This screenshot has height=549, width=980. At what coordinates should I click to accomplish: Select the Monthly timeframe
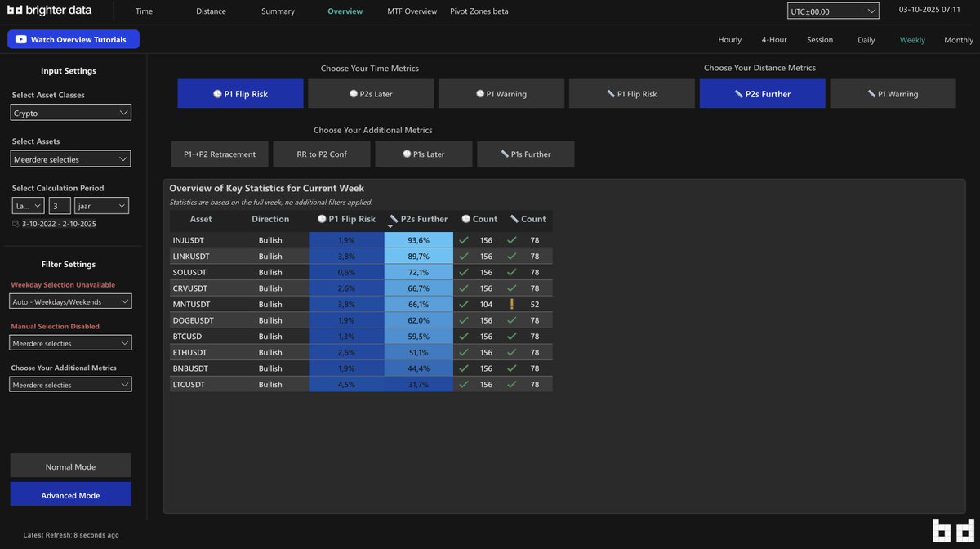tap(959, 40)
